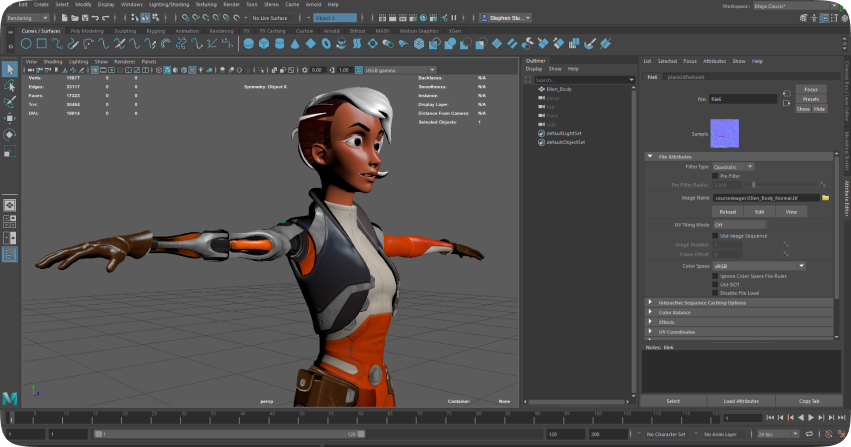Click the View image button
The image size is (851, 447).
[791, 212]
